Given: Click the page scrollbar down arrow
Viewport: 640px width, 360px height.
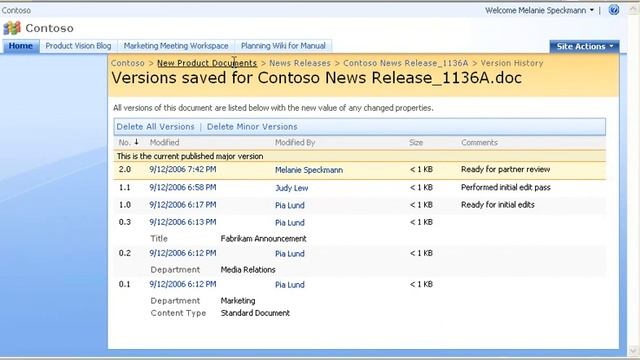Looking at the screenshot, I should point(634,351).
